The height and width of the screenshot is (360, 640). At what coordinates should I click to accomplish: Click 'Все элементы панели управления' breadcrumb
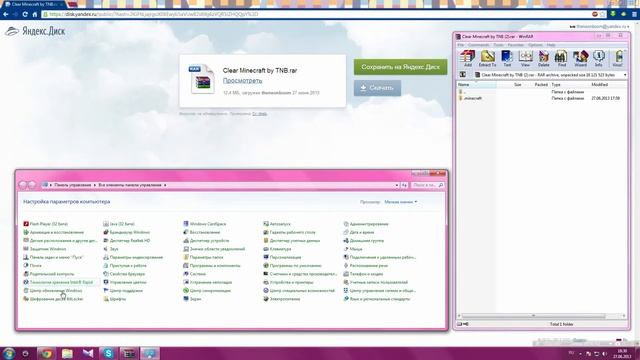130,185
